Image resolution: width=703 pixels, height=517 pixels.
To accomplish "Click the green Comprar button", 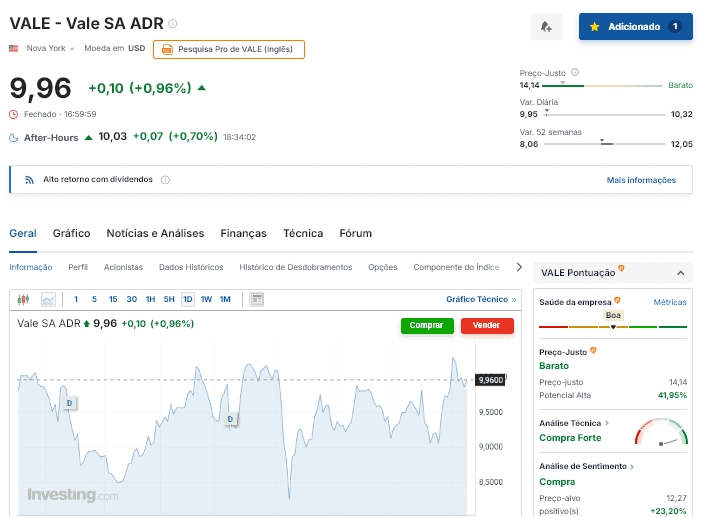I will coord(427,326).
